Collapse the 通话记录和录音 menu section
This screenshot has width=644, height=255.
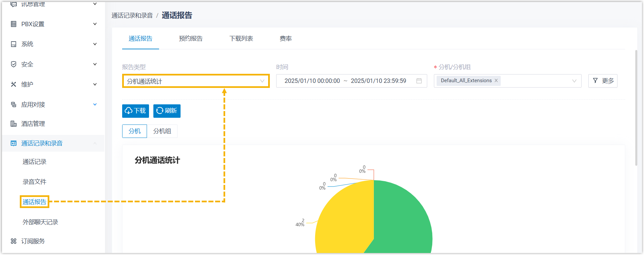pos(95,144)
